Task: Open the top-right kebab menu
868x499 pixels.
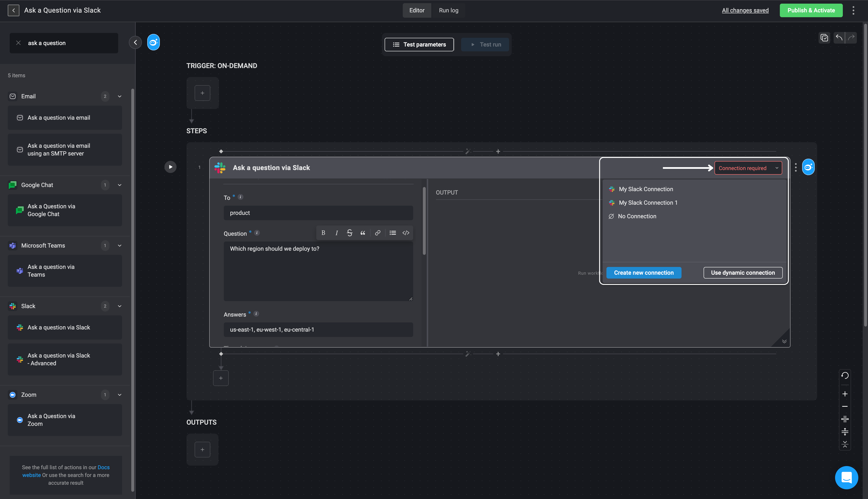Action: (x=853, y=10)
